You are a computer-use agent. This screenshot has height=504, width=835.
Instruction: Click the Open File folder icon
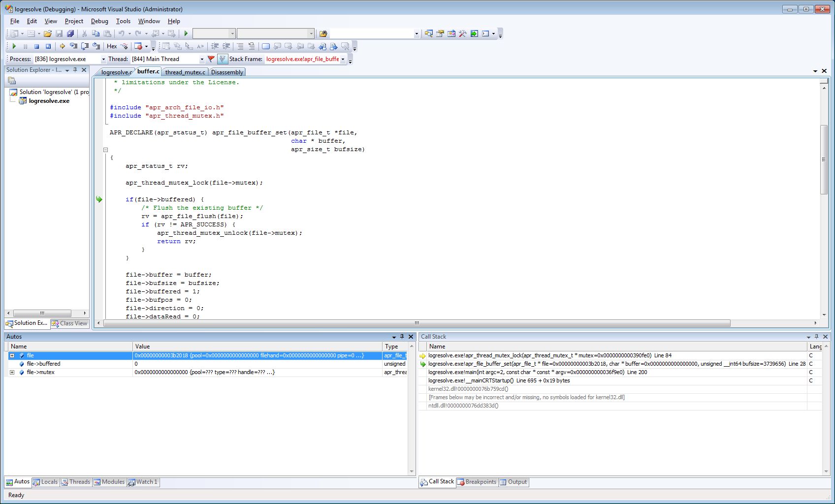coord(48,33)
